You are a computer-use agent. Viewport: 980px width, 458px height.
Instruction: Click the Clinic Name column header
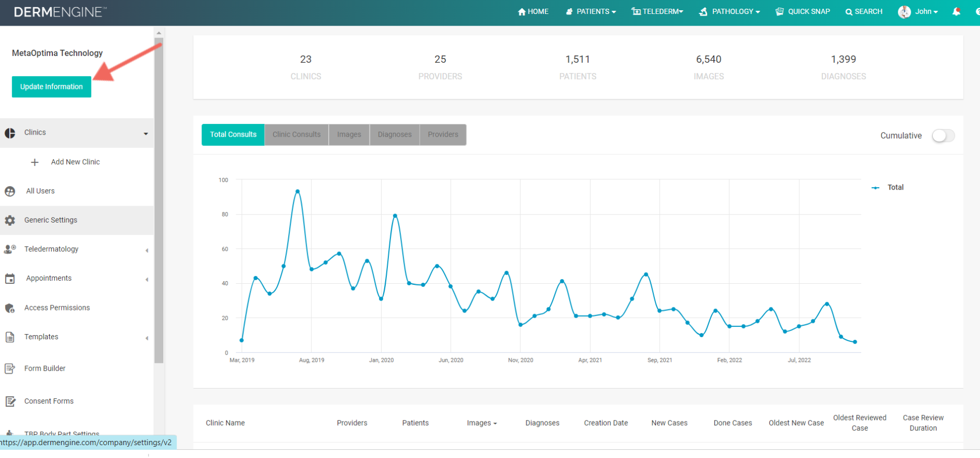click(225, 423)
